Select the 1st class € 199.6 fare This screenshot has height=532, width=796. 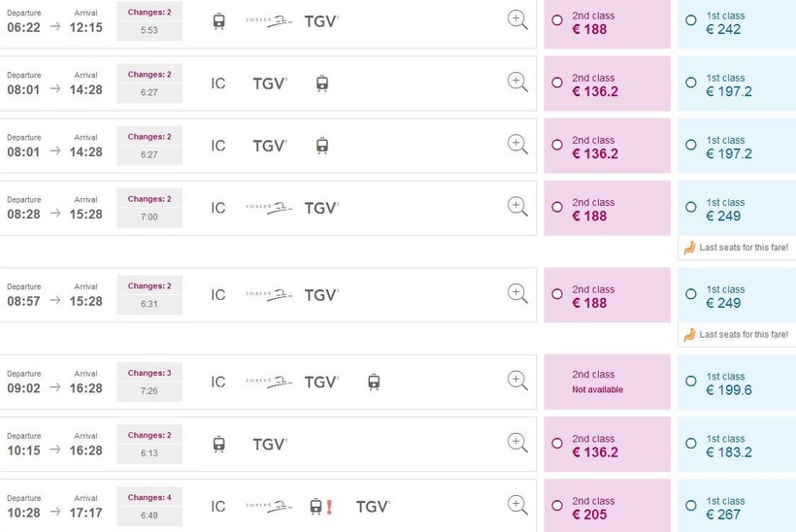[x=691, y=382]
